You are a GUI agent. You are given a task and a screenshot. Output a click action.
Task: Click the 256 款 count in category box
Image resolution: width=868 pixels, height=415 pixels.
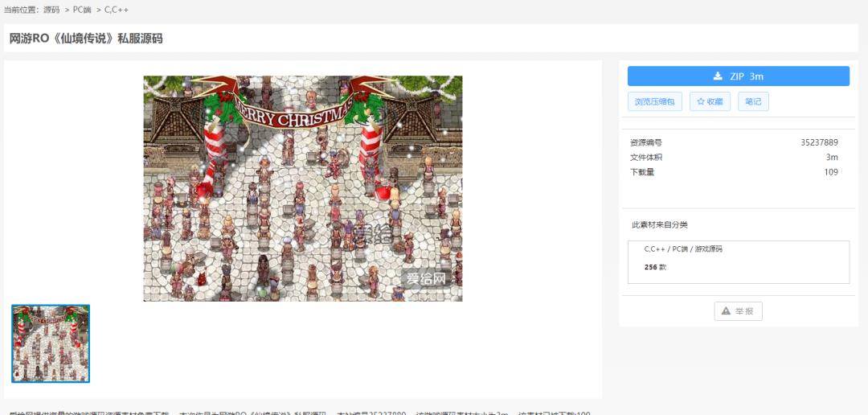click(655, 267)
